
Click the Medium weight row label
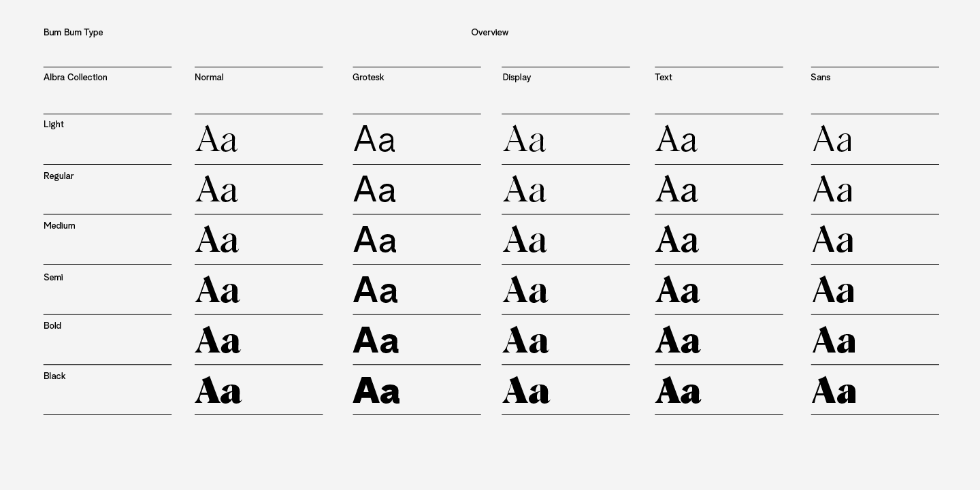coord(59,226)
